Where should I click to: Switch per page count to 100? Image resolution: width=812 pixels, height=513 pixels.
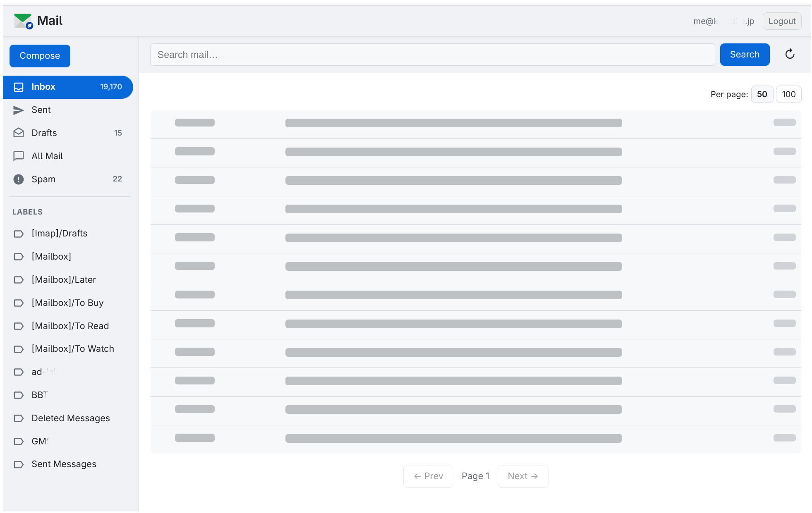click(788, 94)
